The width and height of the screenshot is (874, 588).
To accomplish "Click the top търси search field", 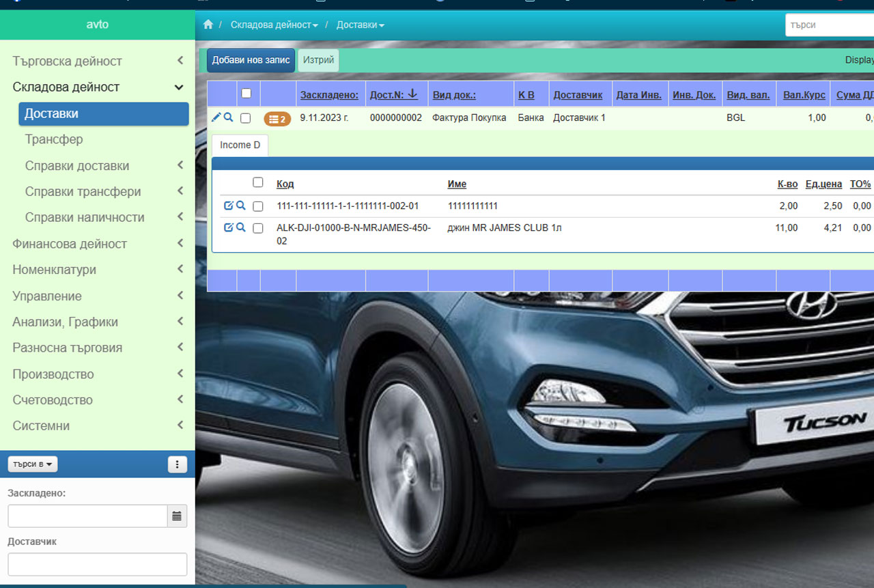I will click(x=829, y=25).
